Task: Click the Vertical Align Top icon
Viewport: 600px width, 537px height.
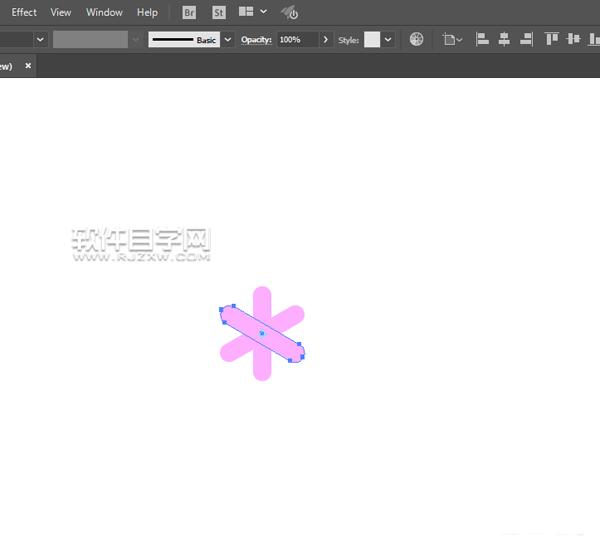Action: pyautogui.click(x=552, y=40)
